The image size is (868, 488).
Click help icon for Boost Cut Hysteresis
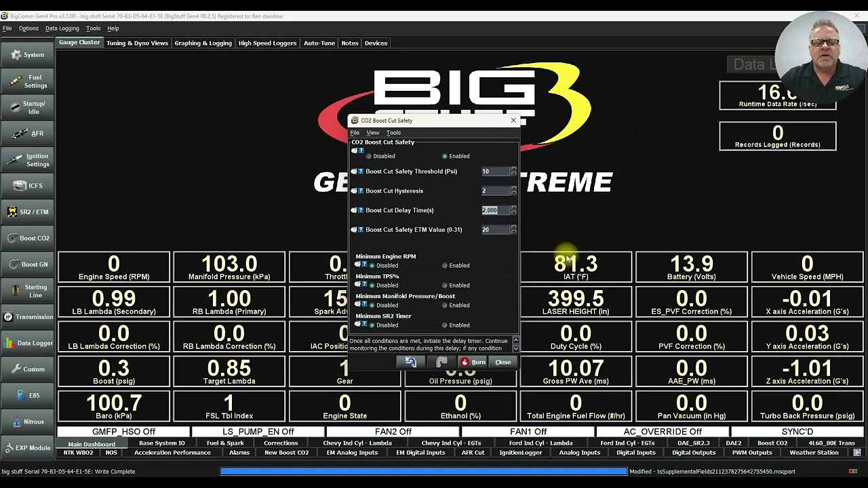click(361, 191)
